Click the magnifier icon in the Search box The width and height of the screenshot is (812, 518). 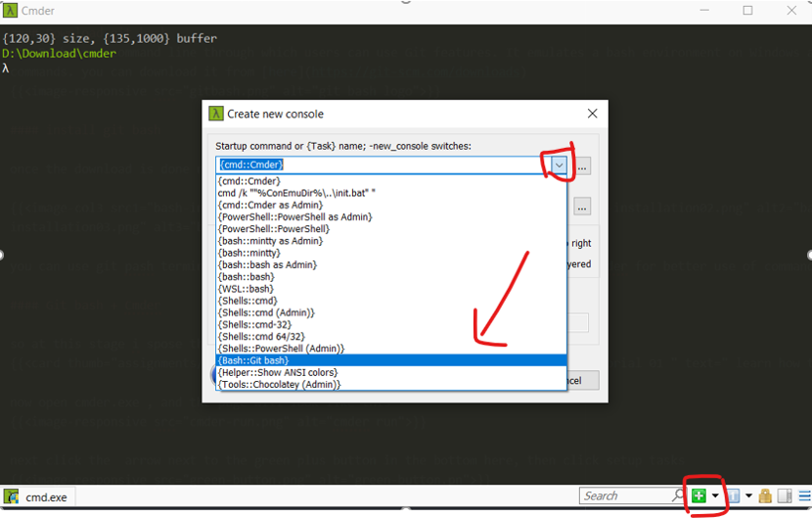tap(677, 495)
